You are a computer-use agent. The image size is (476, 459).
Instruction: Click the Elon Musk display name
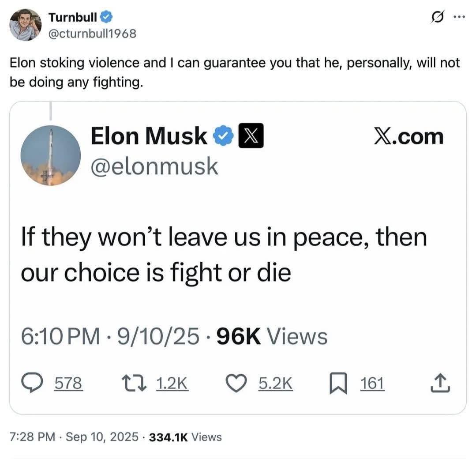149,135
